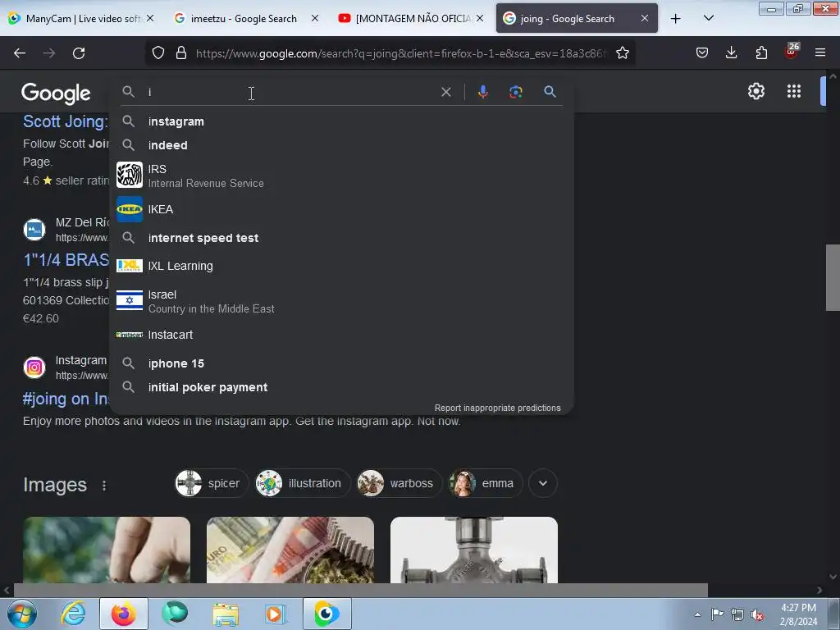The image size is (840, 630).
Task: Open the Google apps grid
Action: point(794,91)
